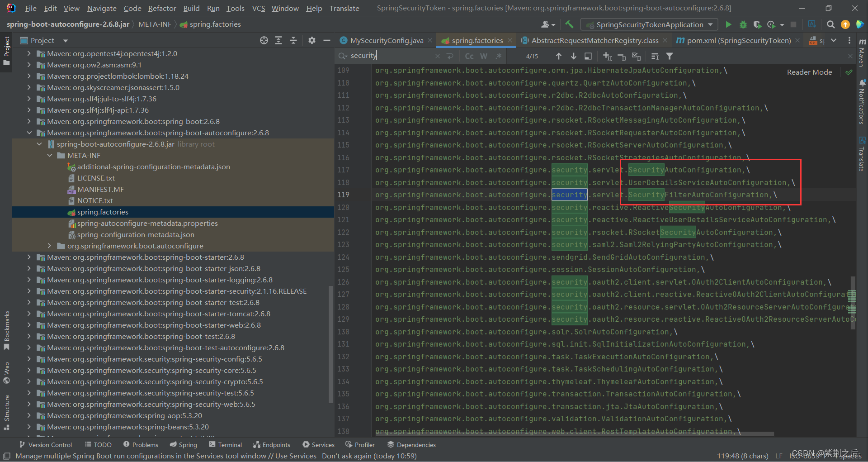Open the user account dropdown in the toolbar

coord(548,24)
